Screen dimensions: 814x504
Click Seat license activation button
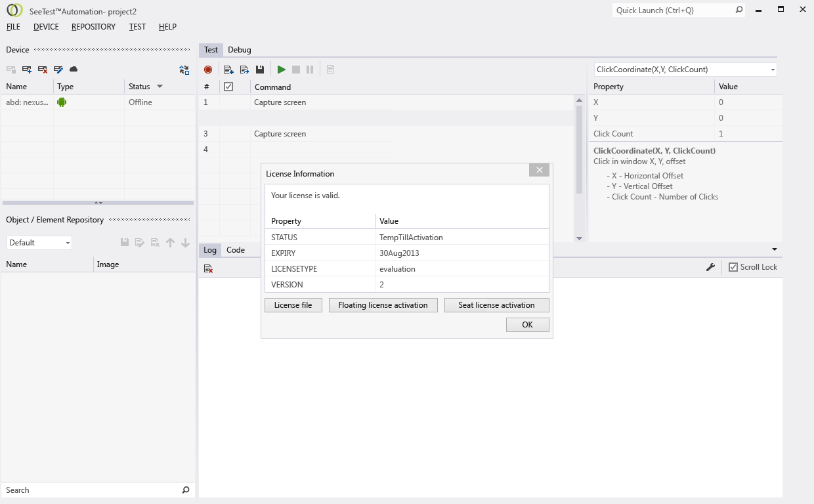pyautogui.click(x=497, y=305)
